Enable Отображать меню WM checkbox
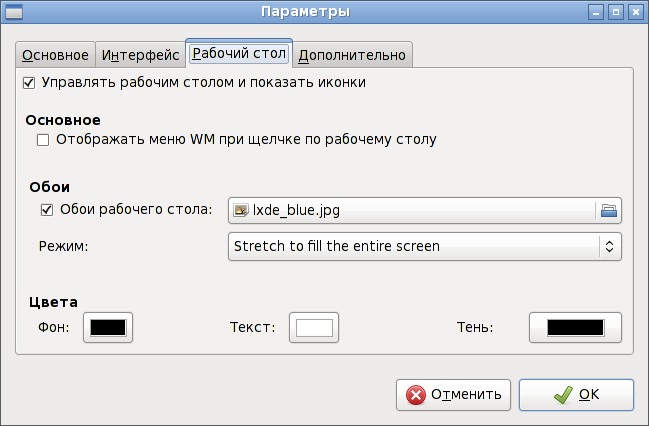649x426 pixels. (x=43, y=140)
